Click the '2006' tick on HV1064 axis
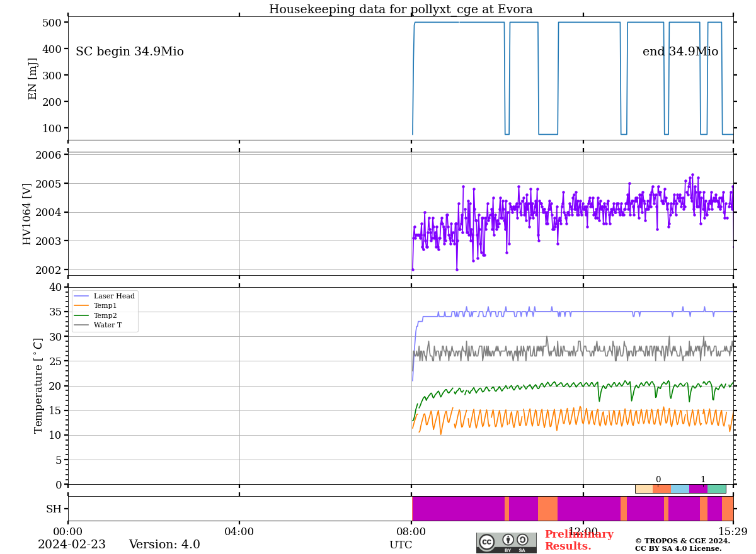This screenshot has height=554, width=756. pos(49,155)
